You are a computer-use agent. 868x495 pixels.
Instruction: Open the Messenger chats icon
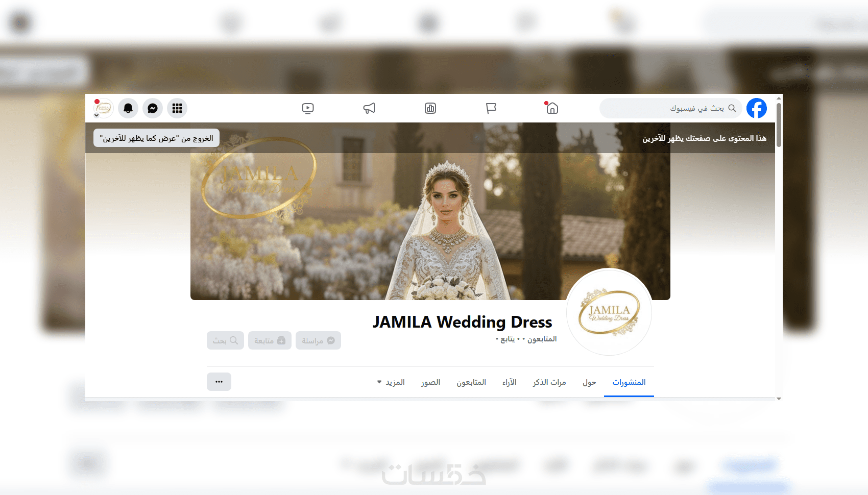[153, 108]
